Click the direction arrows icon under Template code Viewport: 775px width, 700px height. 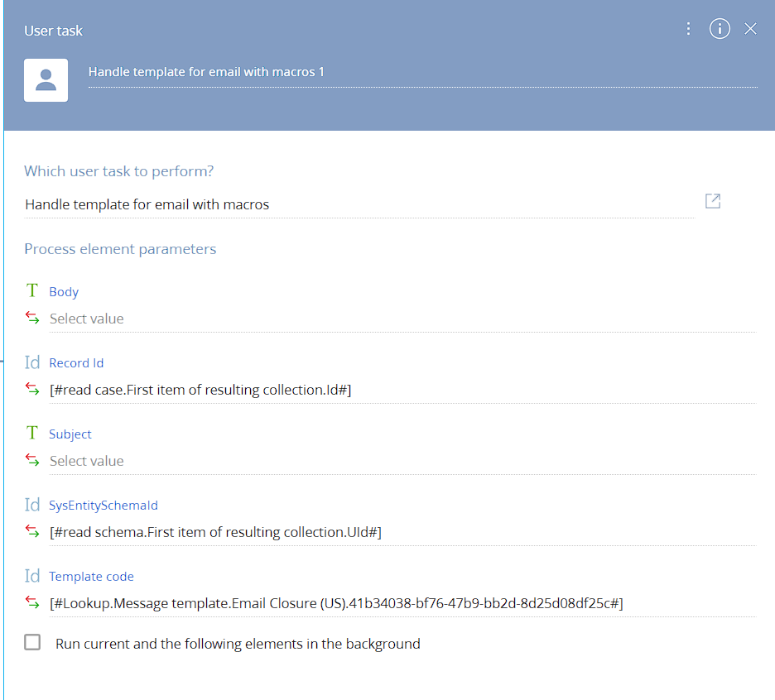pos(32,602)
